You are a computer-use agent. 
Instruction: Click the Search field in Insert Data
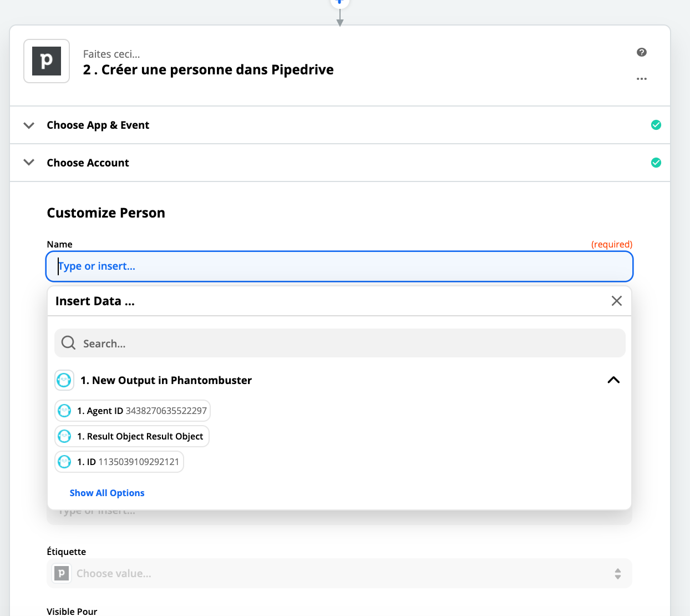[x=340, y=343]
